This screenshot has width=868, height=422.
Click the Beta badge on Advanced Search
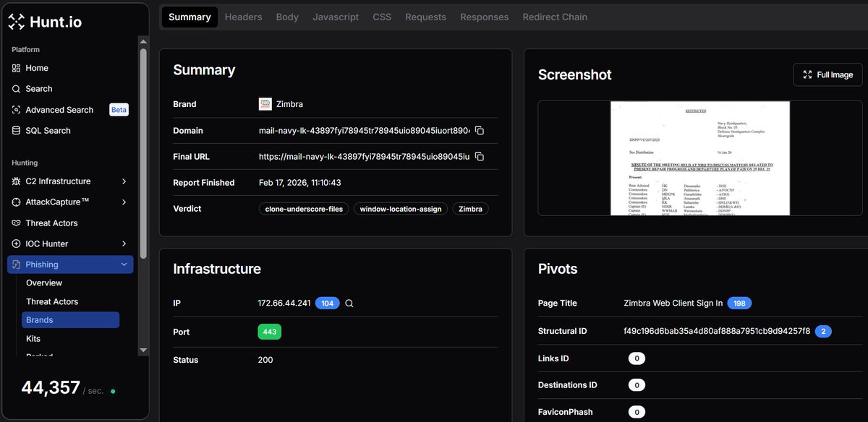click(119, 110)
